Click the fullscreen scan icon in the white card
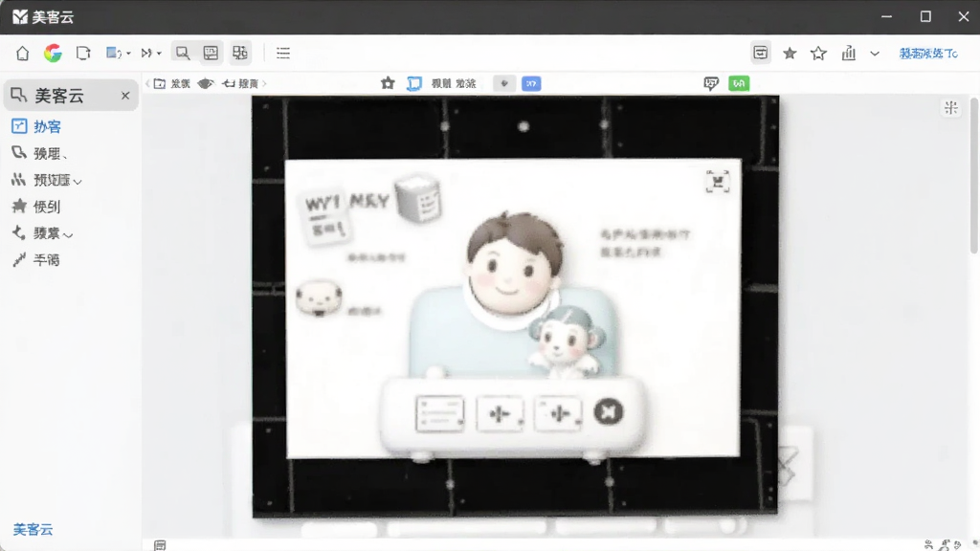Image resolution: width=980 pixels, height=551 pixels. [718, 181]
